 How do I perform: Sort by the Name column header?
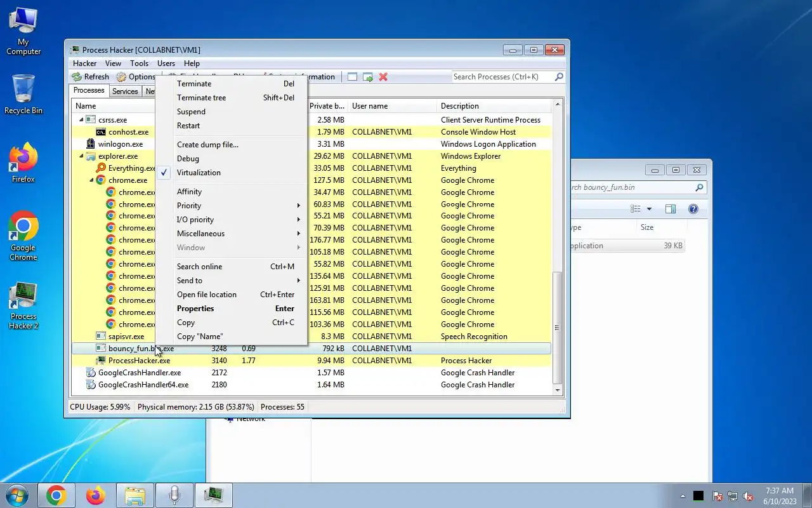[x=86, y=106]
